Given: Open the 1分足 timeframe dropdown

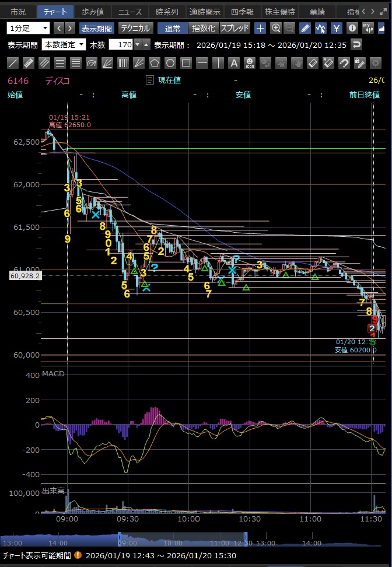Looking at the screenshot, I should click(29, 28).
